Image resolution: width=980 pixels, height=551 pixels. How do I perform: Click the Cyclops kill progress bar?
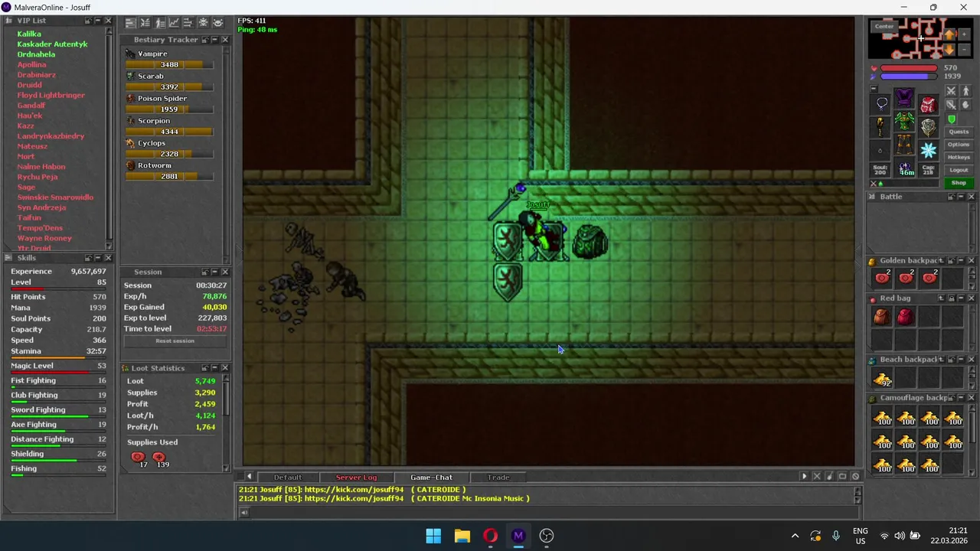[169, 154]
